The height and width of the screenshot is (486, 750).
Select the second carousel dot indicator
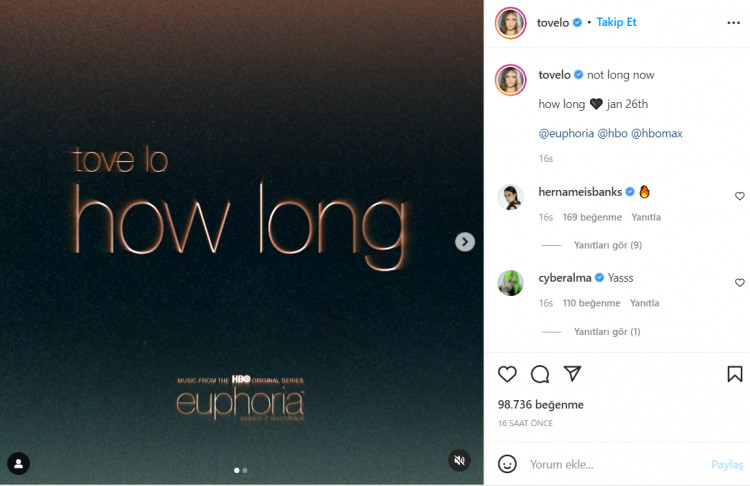(245, 470)
